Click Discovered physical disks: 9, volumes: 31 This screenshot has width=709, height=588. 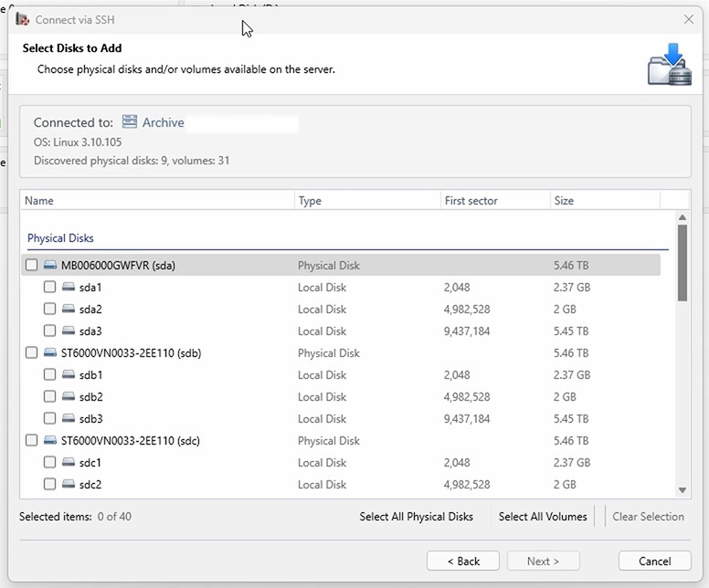click(x=132, y=161)
